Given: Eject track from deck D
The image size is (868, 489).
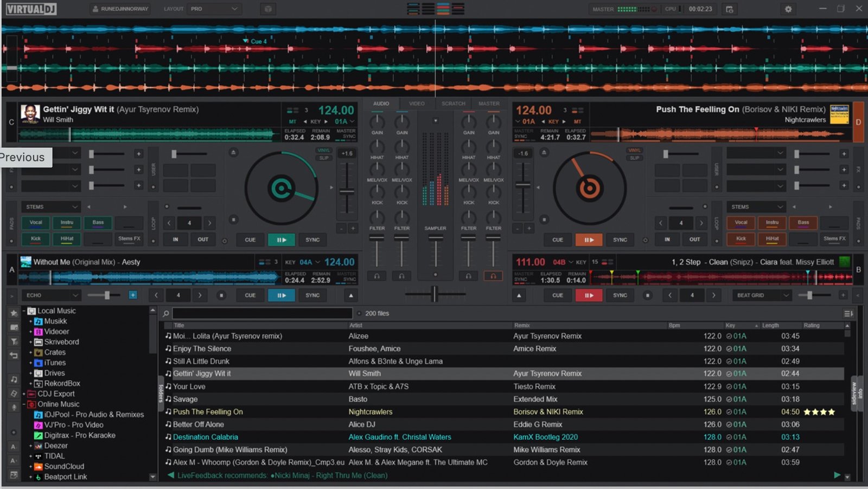Looking at the screenshot, I should click(544, 152).
